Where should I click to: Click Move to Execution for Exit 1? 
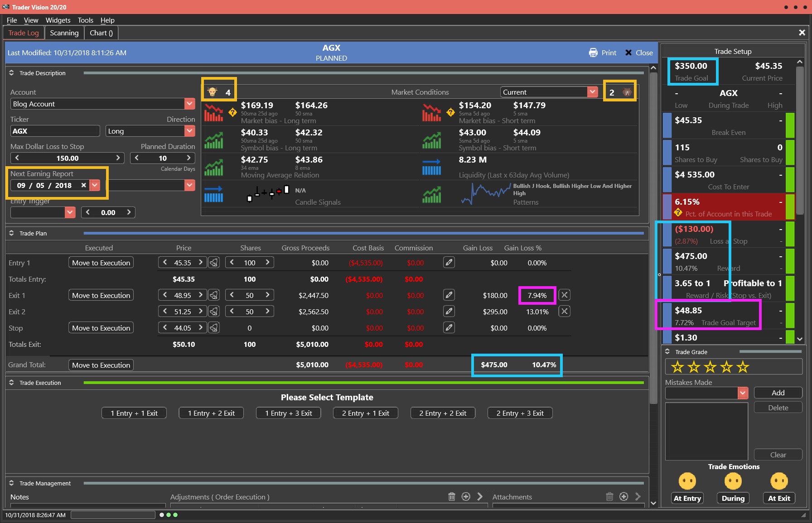click(101, 295)
